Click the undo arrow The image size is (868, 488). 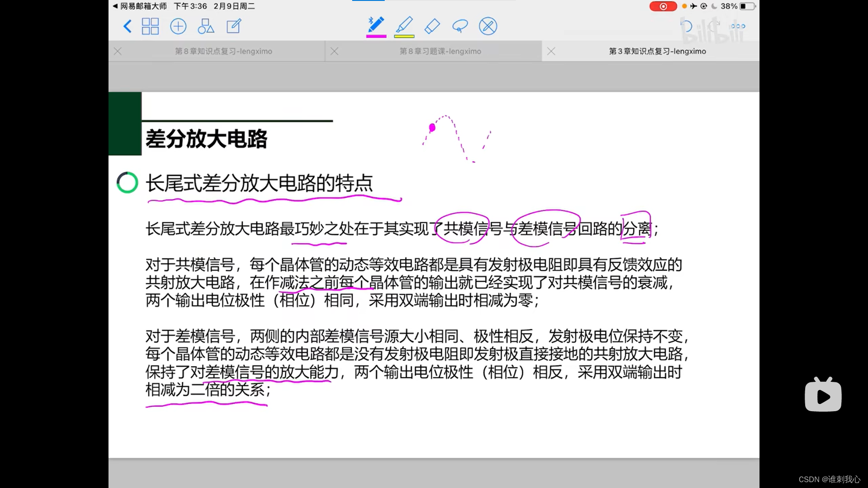tap(686, 26)
